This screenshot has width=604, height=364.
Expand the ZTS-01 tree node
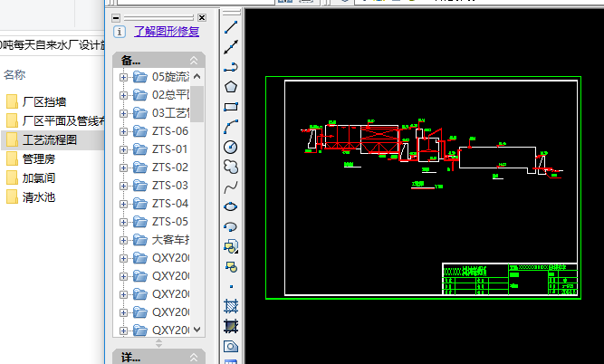[123, 149]
